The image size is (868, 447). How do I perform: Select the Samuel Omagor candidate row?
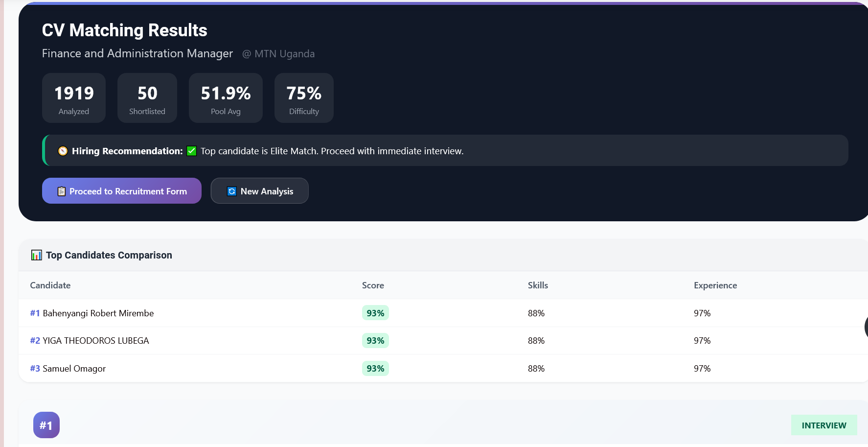tap(74, 369)
